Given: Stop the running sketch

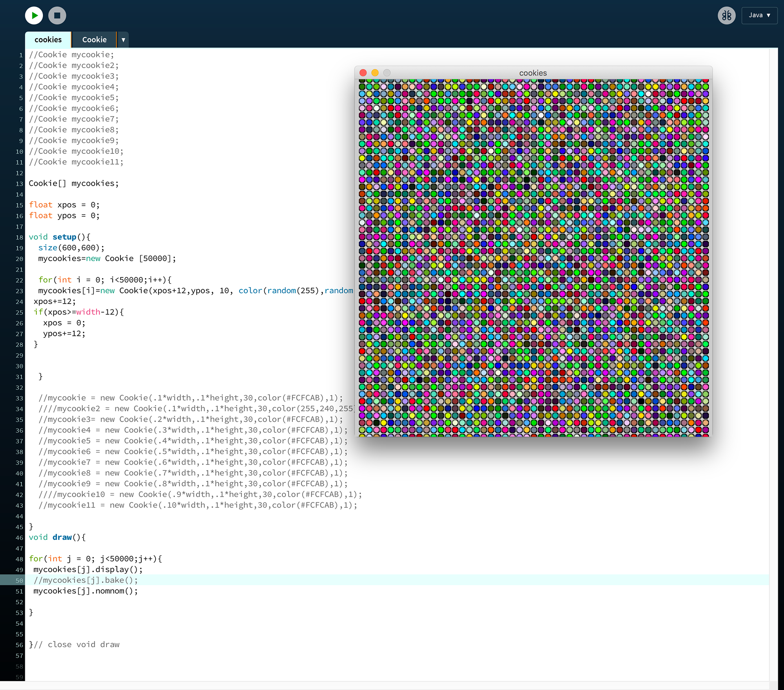Looking at the screenshot, I should pyautogui.click(x=57, y=16).
